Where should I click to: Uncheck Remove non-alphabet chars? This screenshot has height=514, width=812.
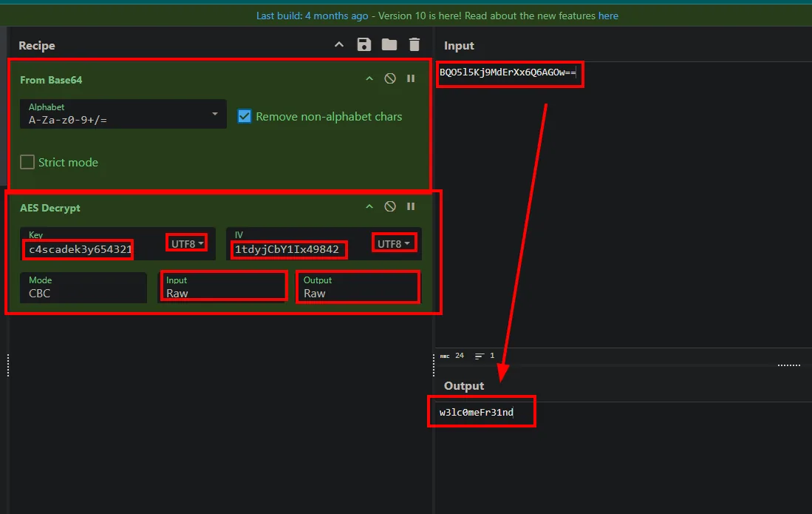[245, 116]
